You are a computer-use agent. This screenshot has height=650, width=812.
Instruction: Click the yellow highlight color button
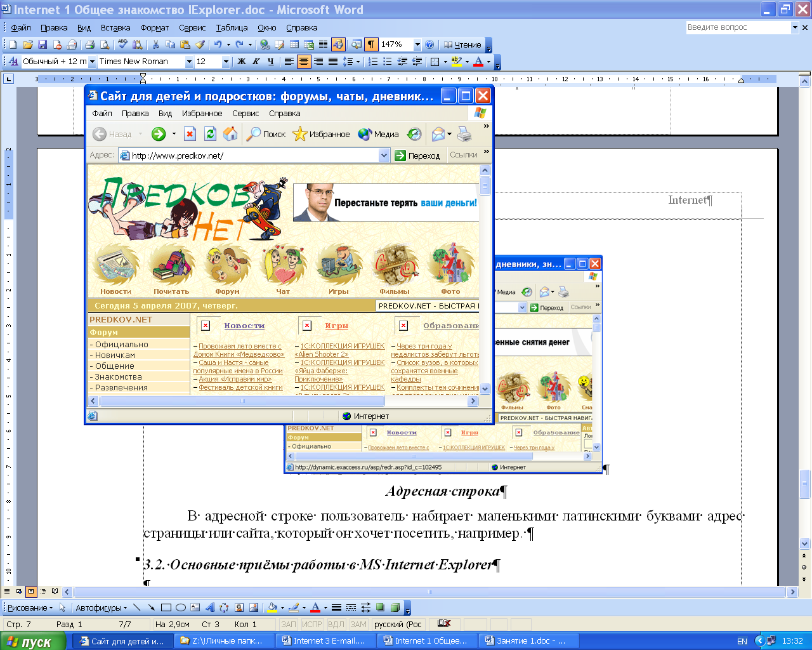click(456, 62)
